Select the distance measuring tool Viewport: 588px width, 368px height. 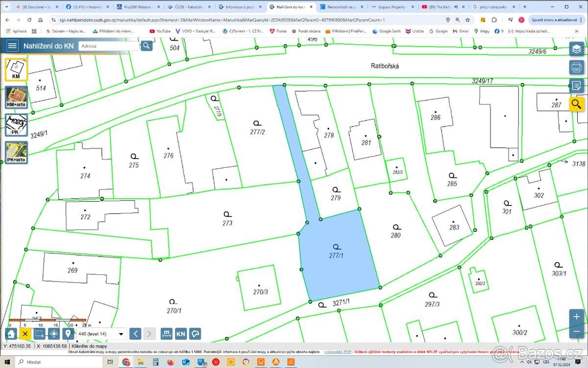coord(167,334)
